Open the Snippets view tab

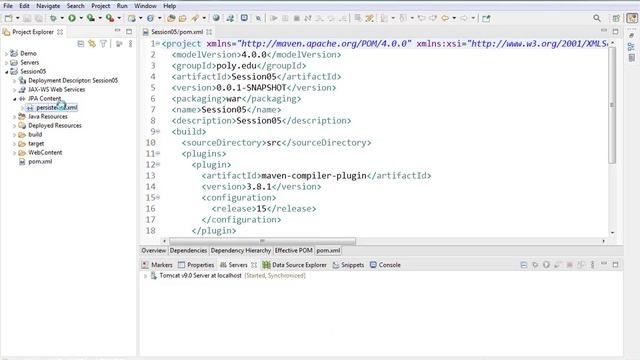pos(348,265)
